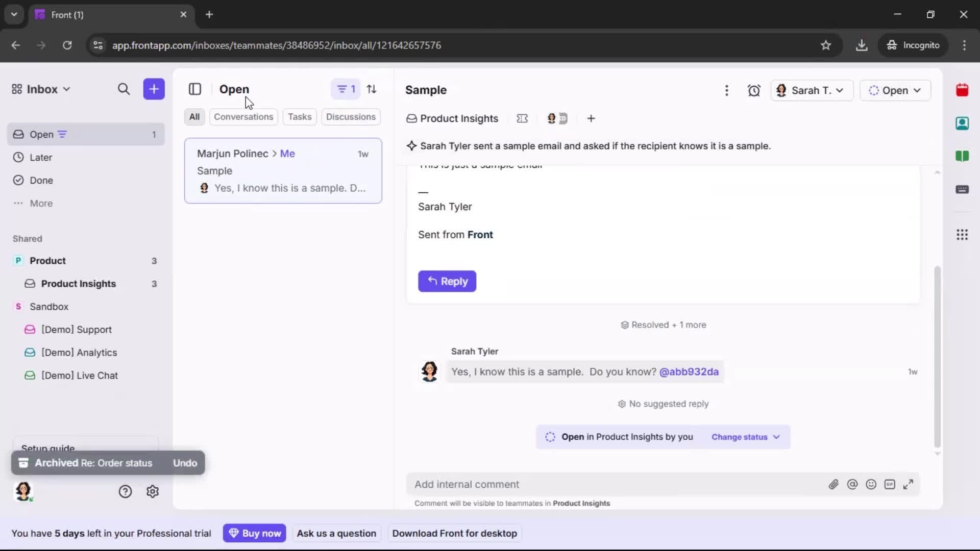The width and height of the screenshot is (980, 551).
Task: Switch to the Discussions tab
Action: (351, 117)
